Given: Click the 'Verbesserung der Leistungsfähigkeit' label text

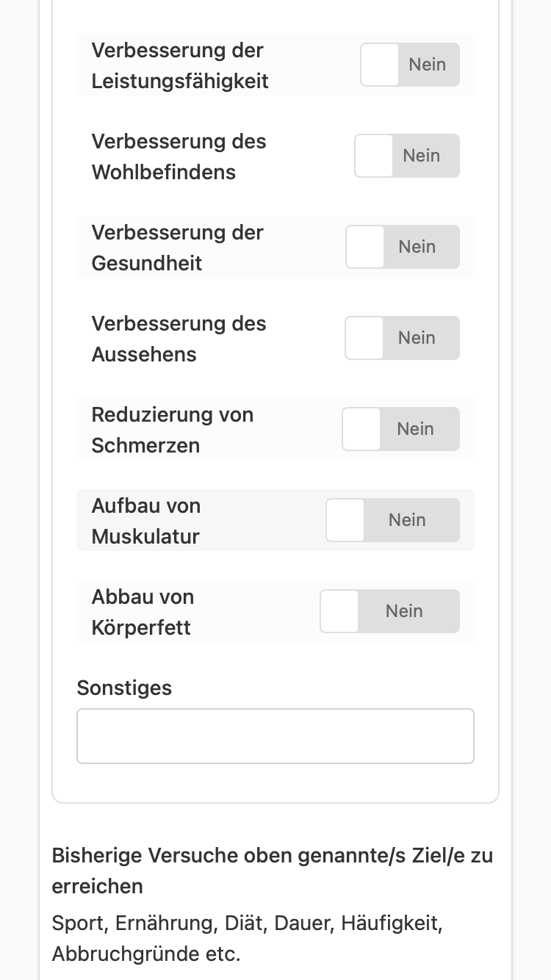Looking at the screenshot, I should click(x=180, y=65).
